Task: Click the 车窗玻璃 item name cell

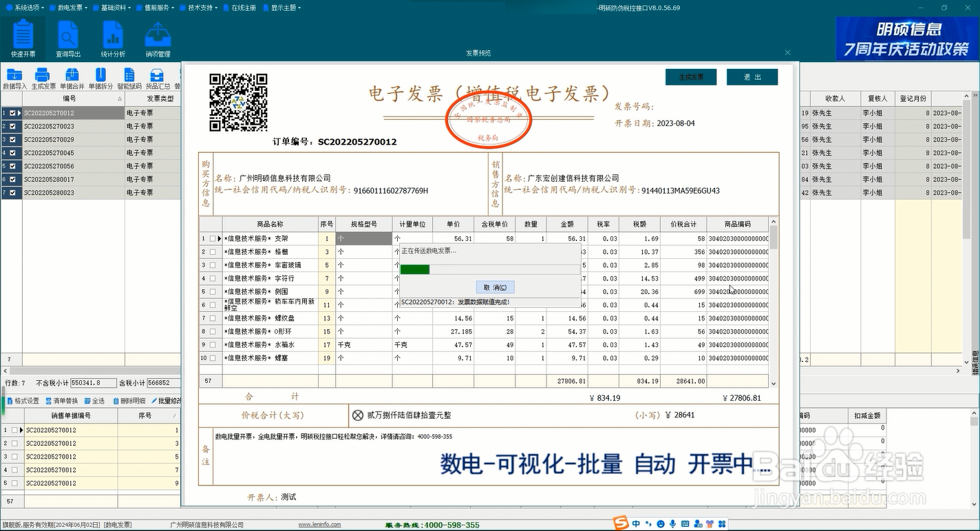Action: (x=270, y=265)
